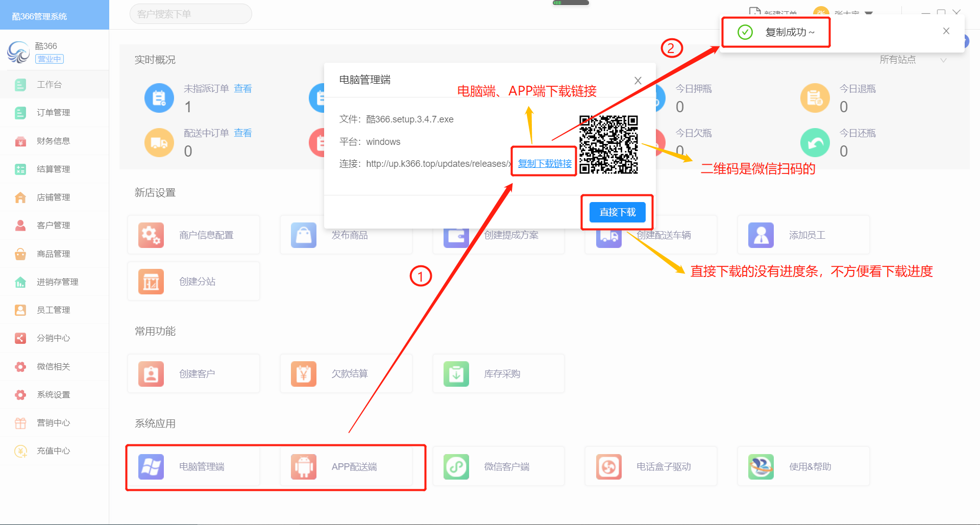The height and width of the screenshot is (525, 980).
Task: Click the 复制下载链接 link
Action: click(545, 164)
